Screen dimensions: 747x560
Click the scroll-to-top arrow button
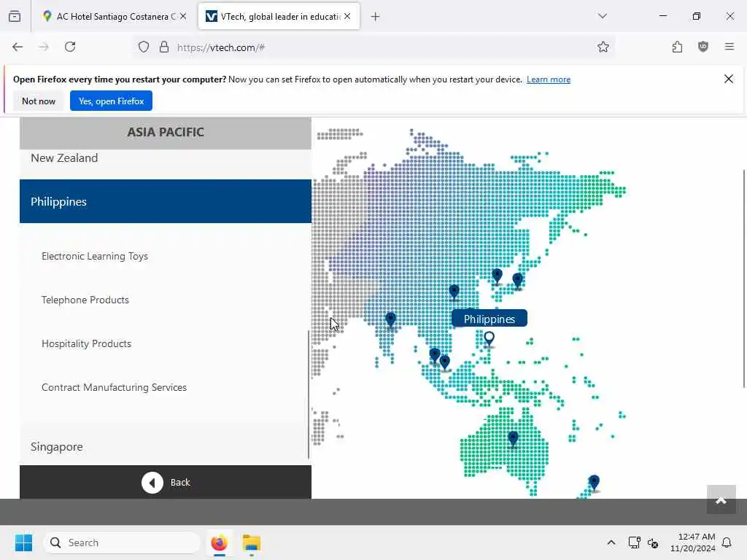721,499
